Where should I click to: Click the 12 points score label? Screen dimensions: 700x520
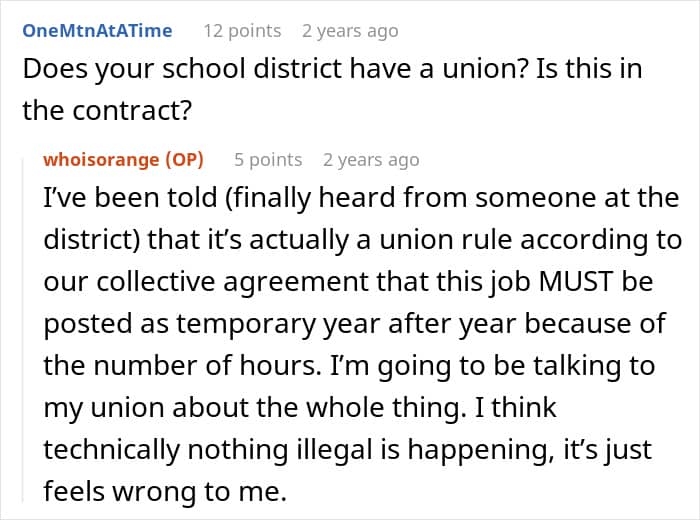(242, 31)
